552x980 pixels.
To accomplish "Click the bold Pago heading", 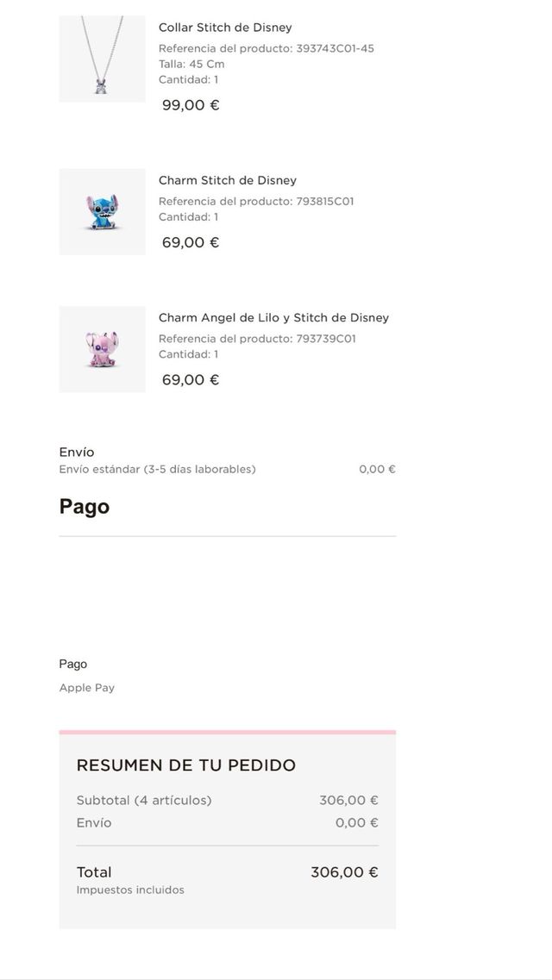I will 84,507.
